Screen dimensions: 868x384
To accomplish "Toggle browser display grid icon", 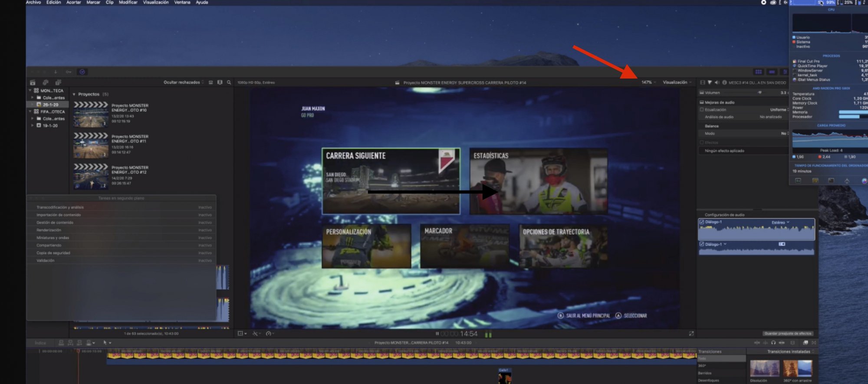I will tap(759, 72).
